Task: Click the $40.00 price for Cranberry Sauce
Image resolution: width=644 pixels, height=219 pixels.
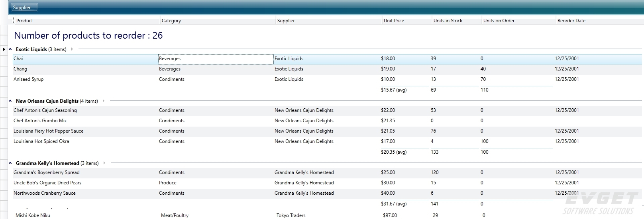Action: pos(388,194)
